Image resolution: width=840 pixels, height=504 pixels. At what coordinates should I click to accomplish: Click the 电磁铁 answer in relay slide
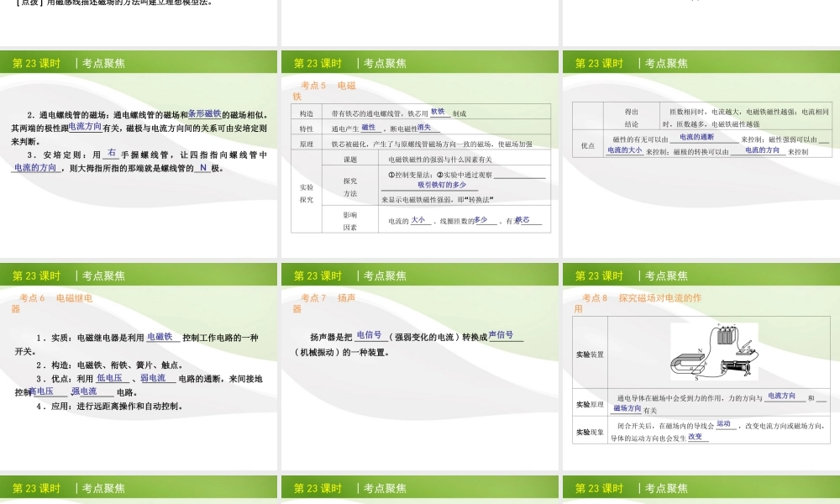160,337
